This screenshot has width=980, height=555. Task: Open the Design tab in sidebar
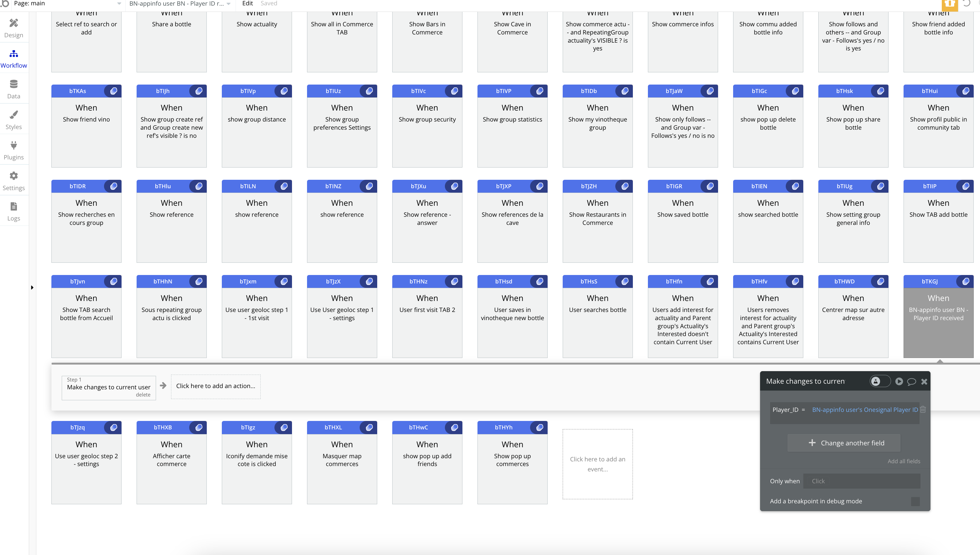point(14,29)
